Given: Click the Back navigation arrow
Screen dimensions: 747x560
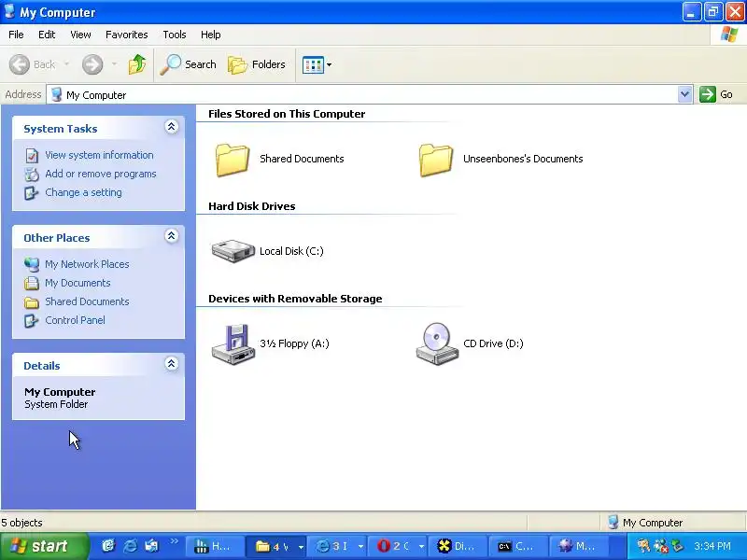Looking at the screenshot, I should pyautogui.click(x=20, y=64).
